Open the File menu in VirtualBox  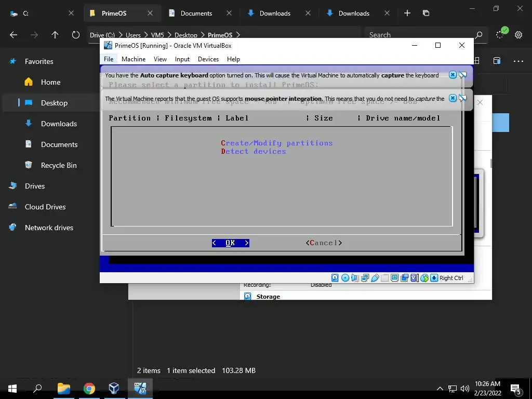click(x=109, y=59)
